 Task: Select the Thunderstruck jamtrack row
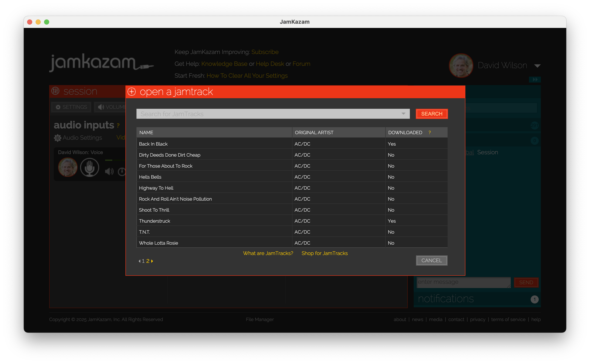154,221
